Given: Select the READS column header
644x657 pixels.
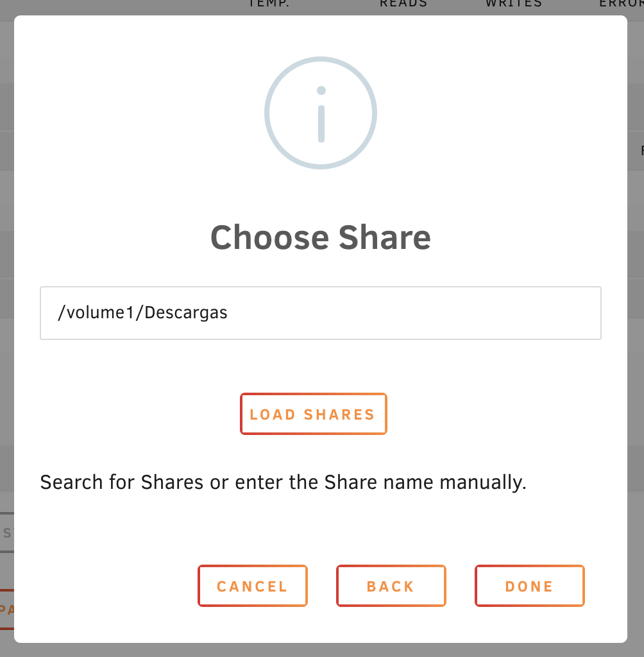Looking at the screenshot, I should [x=403, y=4].
